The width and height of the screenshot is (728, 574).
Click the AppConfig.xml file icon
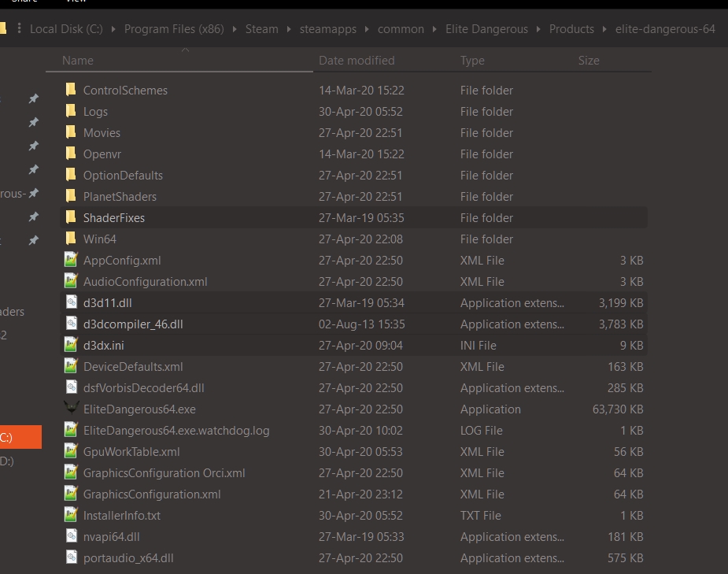point(71,260)
